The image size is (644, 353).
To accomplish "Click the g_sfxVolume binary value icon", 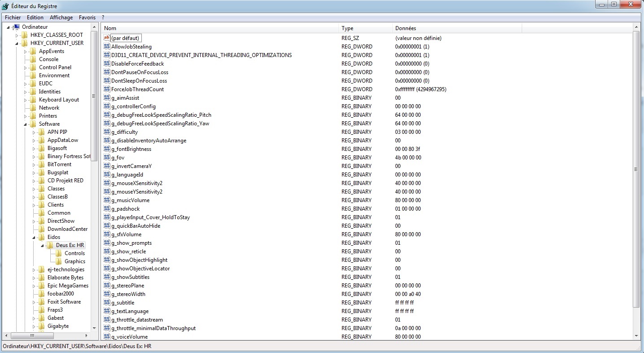I will [x=107, y=234].
